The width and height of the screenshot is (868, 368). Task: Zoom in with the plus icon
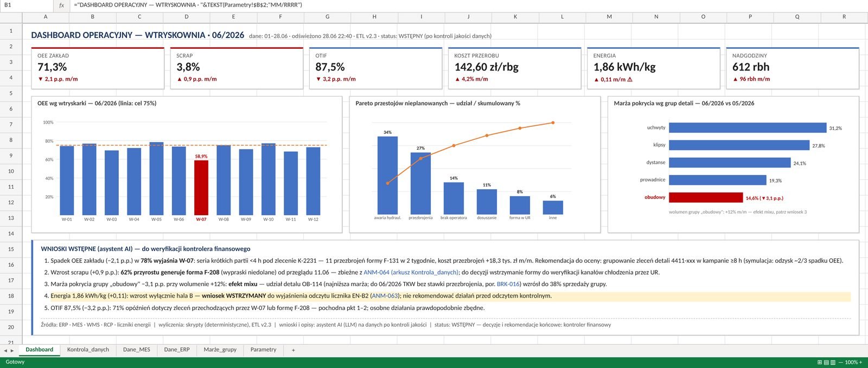860,362
